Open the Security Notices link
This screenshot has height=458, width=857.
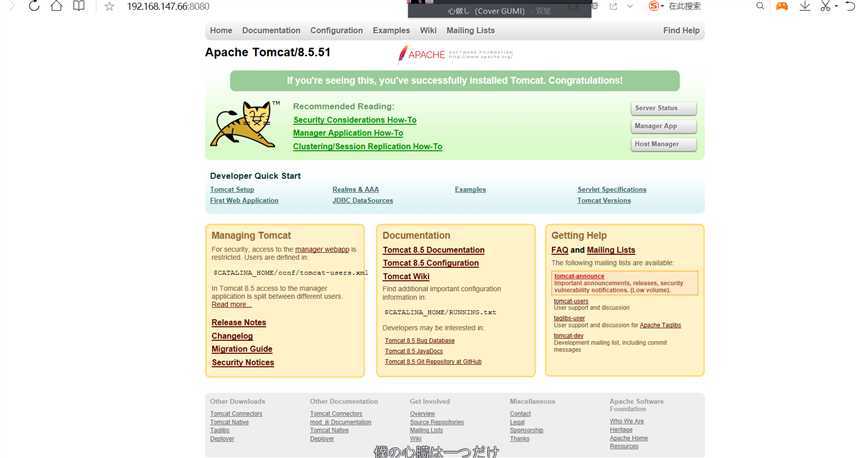pyautogui.click(x=243, y=362)
